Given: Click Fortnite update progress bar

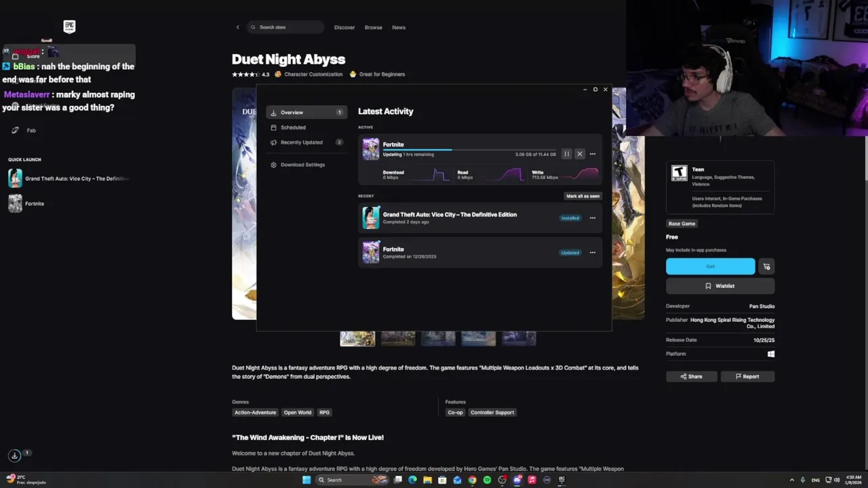Looking at the screenshot, I should [469, 149].
